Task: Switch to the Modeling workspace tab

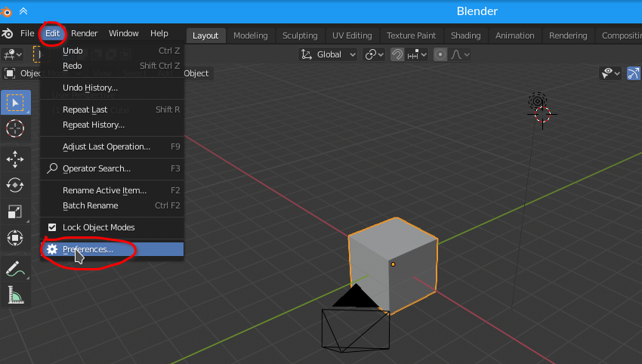Action: point(251,35)
